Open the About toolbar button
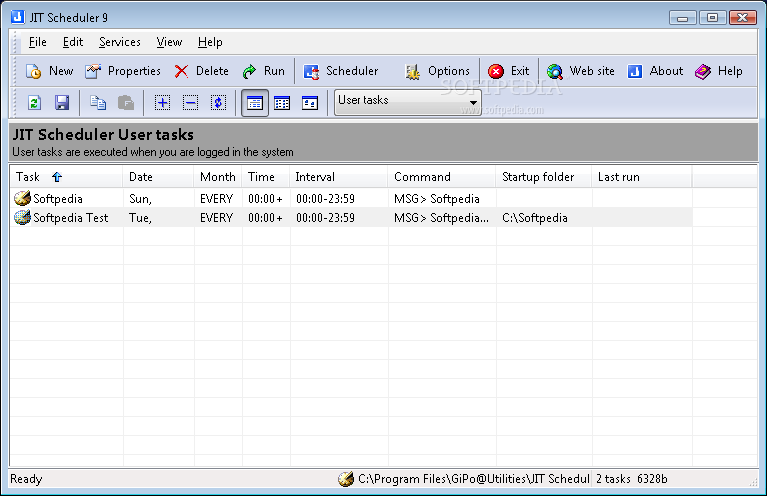The width and height of the screenshot is (767, 496). (655, 71)
